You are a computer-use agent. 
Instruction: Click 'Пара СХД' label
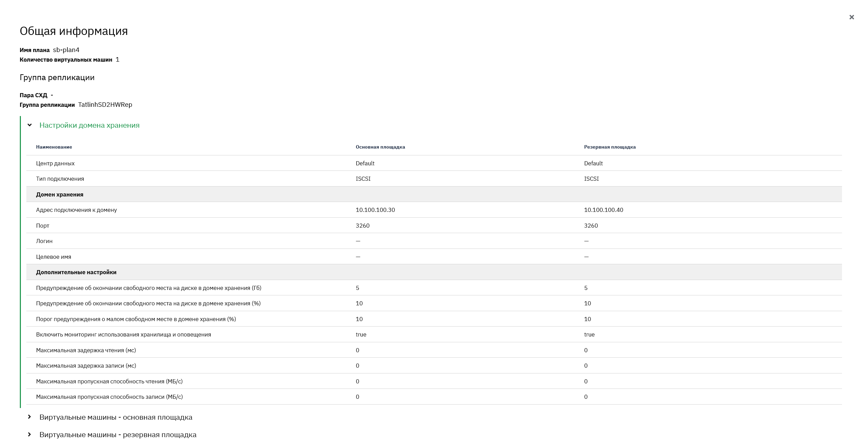point(33,95)
